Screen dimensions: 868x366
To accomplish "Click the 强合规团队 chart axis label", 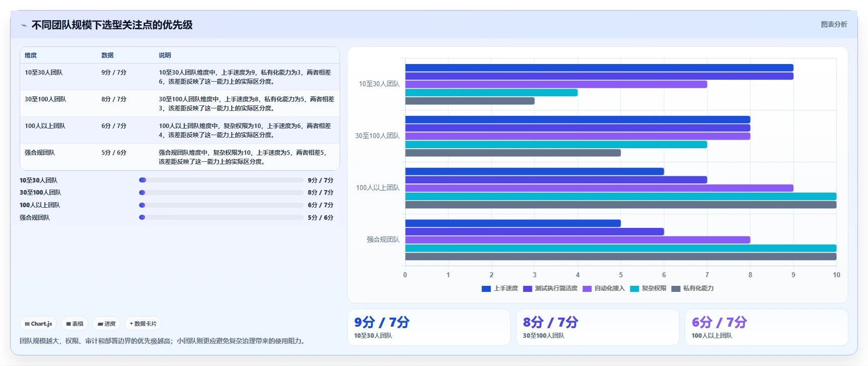I will (x=383, y=240).
